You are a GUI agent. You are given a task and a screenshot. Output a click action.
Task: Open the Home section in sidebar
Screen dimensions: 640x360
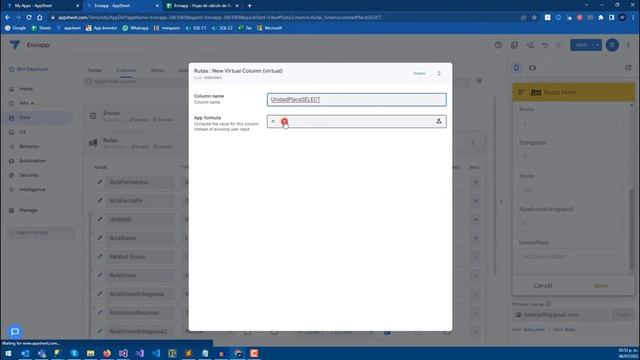[x=26, y=89]
